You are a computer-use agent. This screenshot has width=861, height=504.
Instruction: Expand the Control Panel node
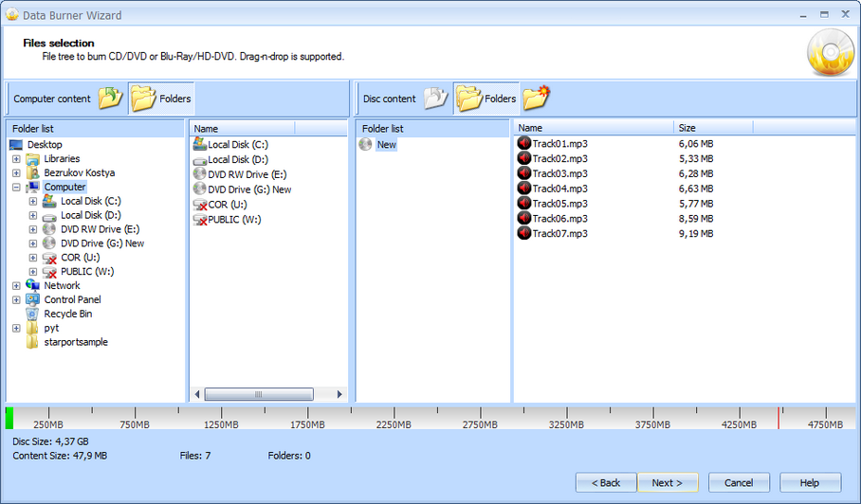tap(16, 300)
